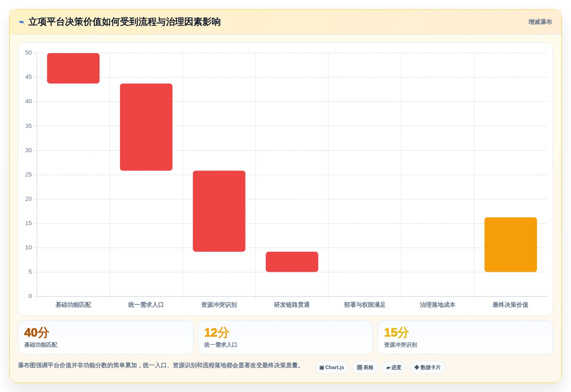Click x-axis label 基础功能匹配
The height and width of the screenshot is (392, 571).
73,305
